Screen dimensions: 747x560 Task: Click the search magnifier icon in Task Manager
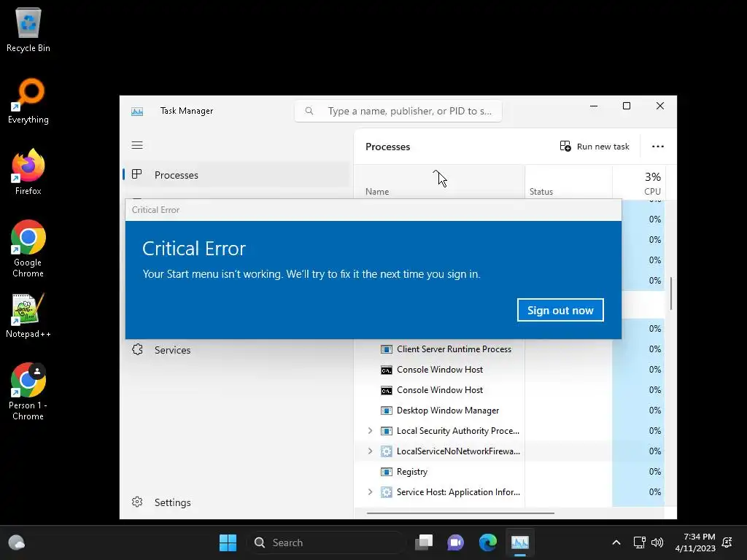pos(309,111)
